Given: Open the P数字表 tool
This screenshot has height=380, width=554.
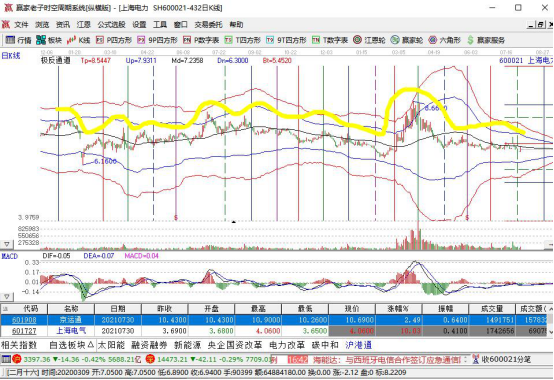Looking at the screenshot, I should click(x=201, y=40).
